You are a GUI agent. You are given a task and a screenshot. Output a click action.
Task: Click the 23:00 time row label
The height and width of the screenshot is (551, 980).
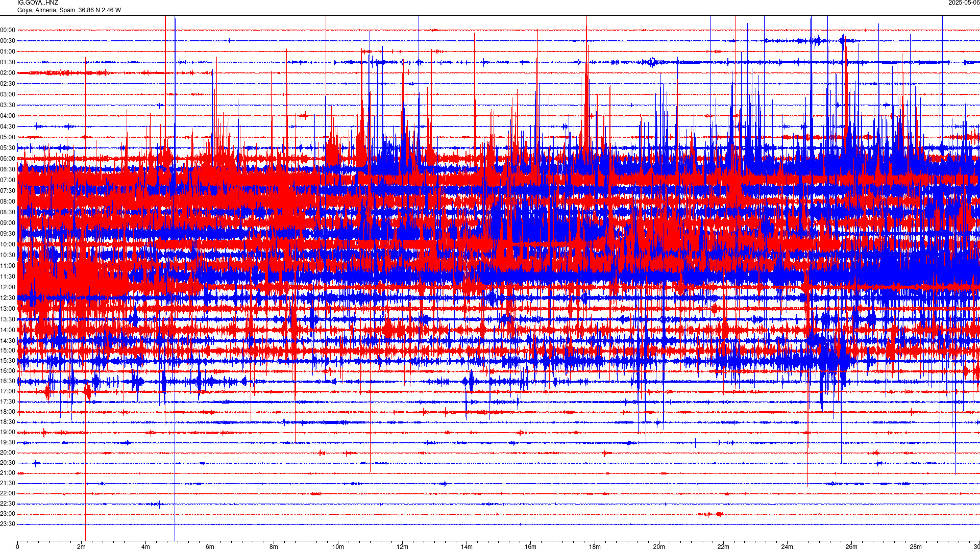8,514
